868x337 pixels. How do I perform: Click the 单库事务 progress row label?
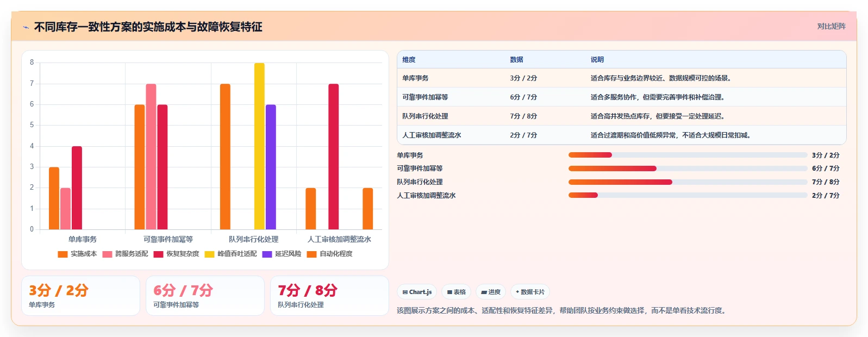410,155
